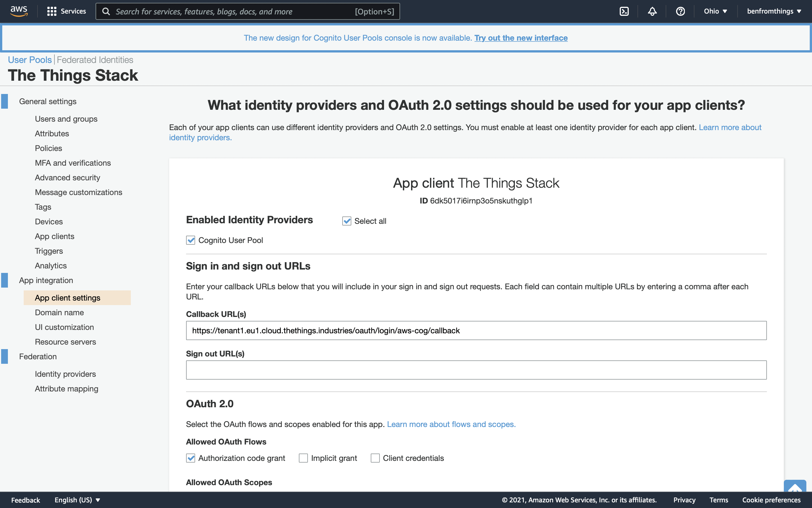Enable the Client credentials flow
This screenshot has height=508, width=812.
[375, 458]
